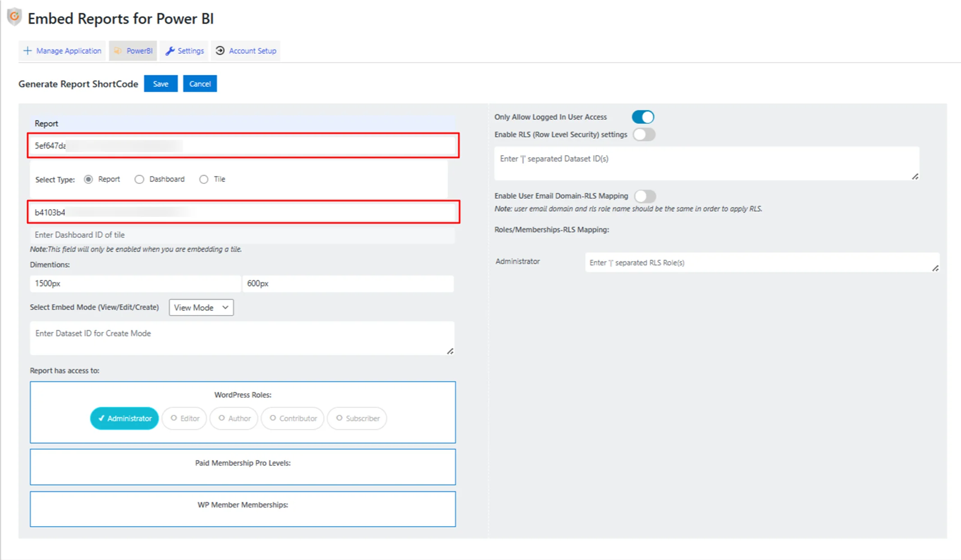
Task: Enable User Email Domain-RLS Mapping toggle
Action: 645,196
